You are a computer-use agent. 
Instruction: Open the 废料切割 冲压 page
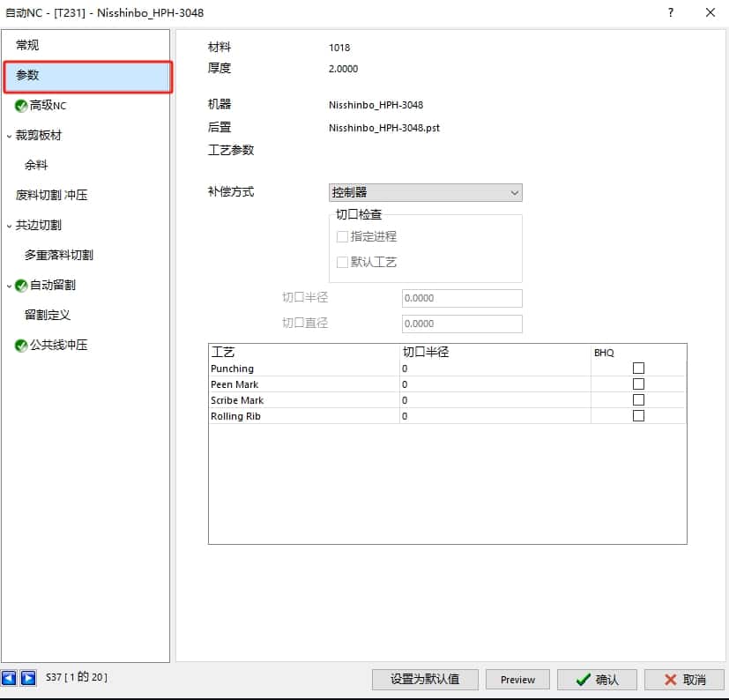tap(52, 195)
